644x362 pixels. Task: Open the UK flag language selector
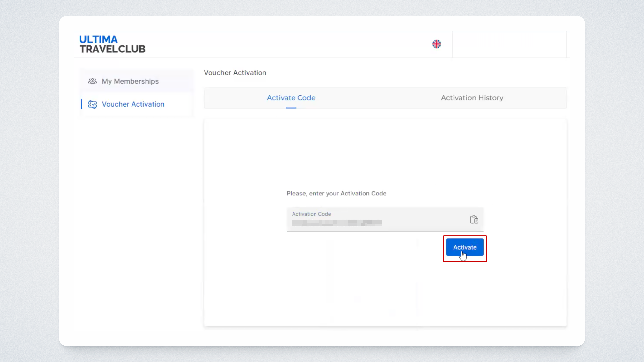(437, 44)
